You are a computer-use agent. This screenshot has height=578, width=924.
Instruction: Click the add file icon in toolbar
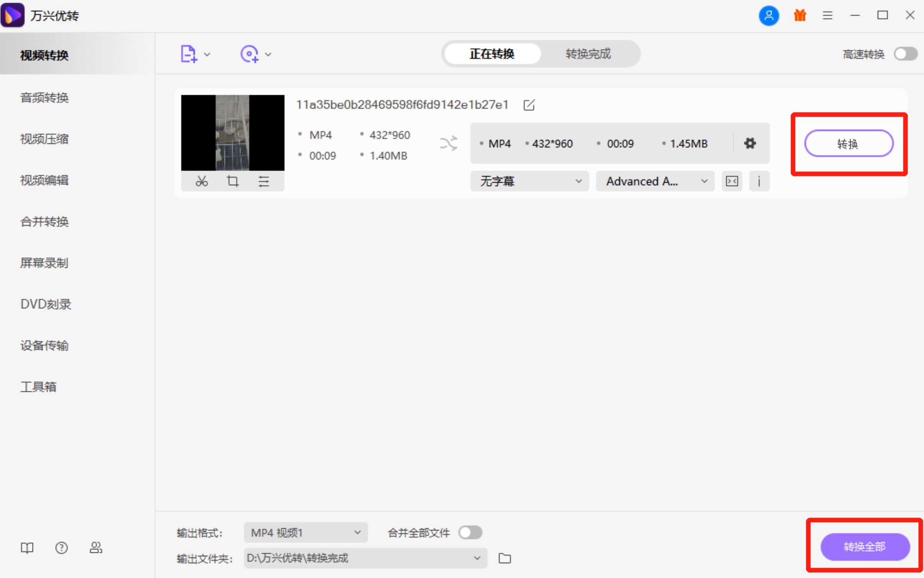(188, 54)
